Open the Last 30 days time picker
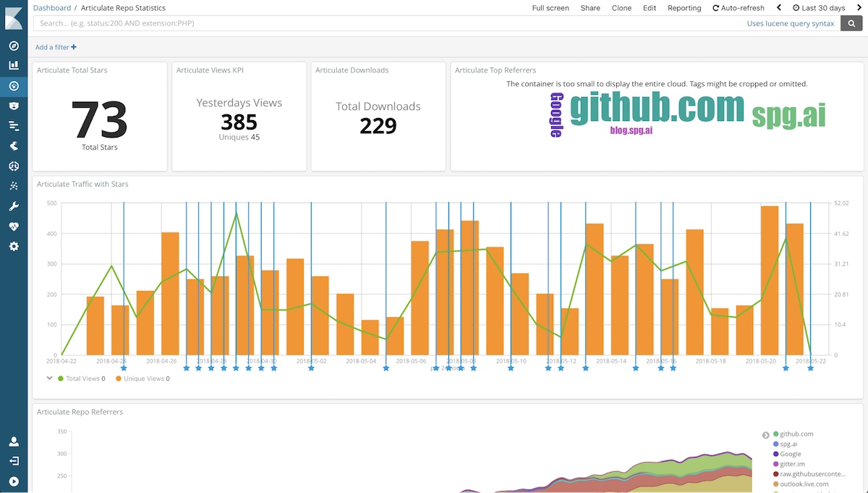Screen dimensions: 868x493 [819, 8]
